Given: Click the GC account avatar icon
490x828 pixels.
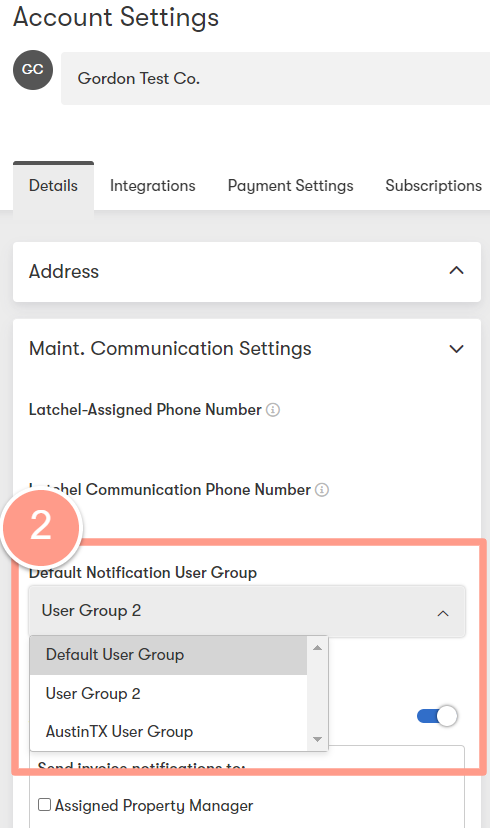Looking at the screenshot, I should tap(33, 70).
